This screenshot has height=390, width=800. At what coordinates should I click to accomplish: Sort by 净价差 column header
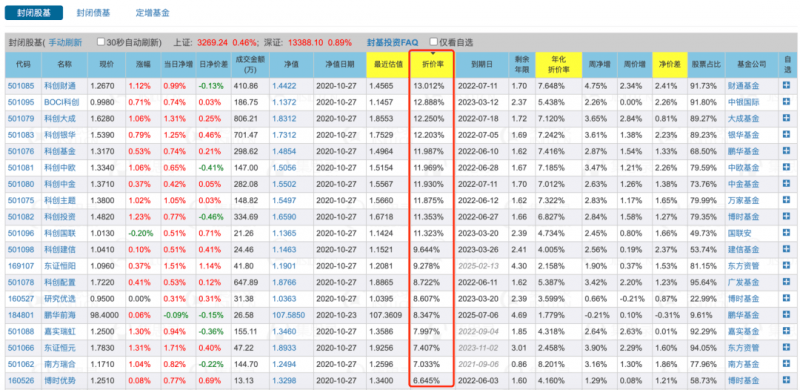[670, 65]
